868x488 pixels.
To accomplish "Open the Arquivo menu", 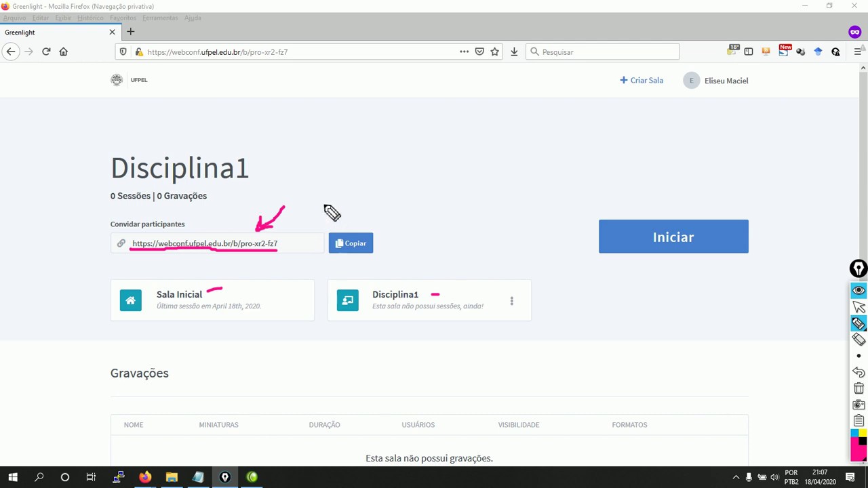I will [x=14, y=18].
